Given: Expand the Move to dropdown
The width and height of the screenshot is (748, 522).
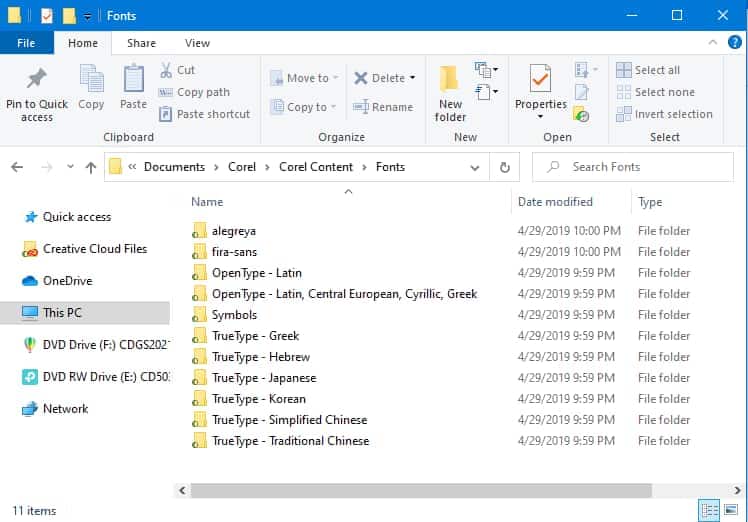Looking at the screenshot, I should point(336,78).
